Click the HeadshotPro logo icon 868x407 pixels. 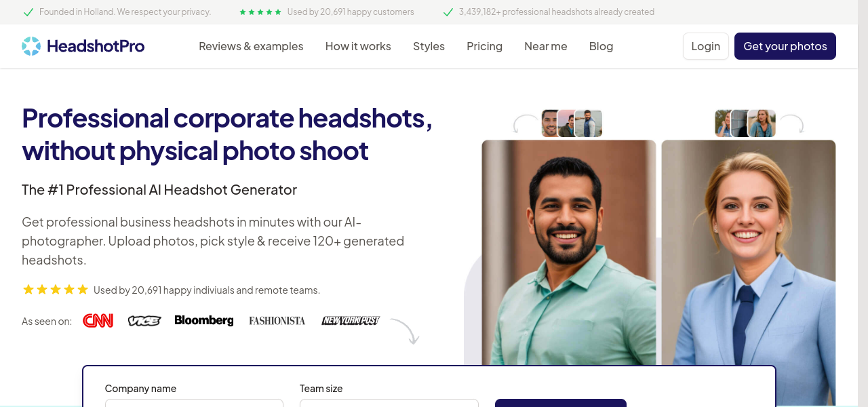click(x=31, y=46)
